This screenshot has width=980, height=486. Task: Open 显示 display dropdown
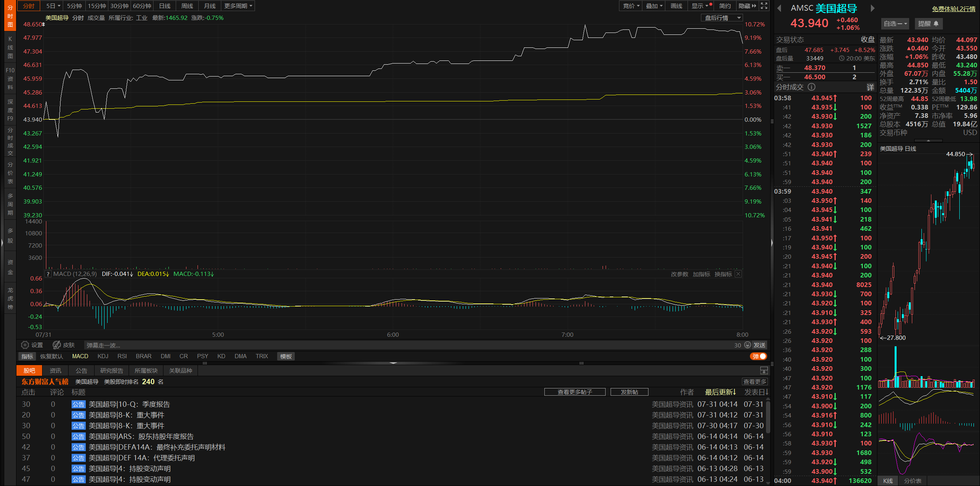pos(700,6)
